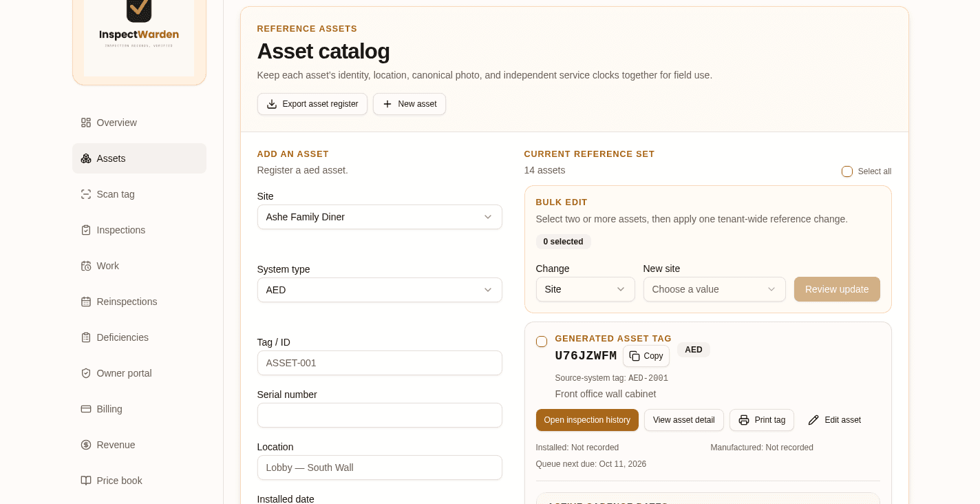Viewport: 980px width, 504px height.
Task: Click the Tag / ID input field
Action: [380, 363]
